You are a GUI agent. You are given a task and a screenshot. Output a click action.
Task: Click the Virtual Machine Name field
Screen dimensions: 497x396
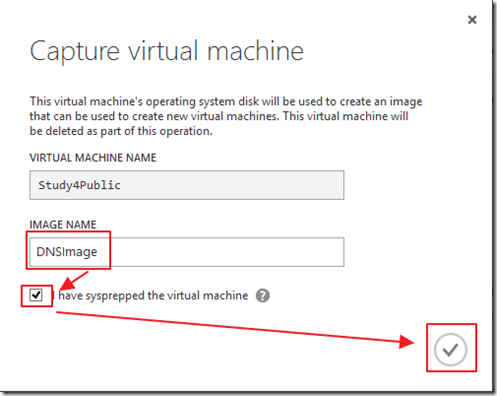click(187, 185)
